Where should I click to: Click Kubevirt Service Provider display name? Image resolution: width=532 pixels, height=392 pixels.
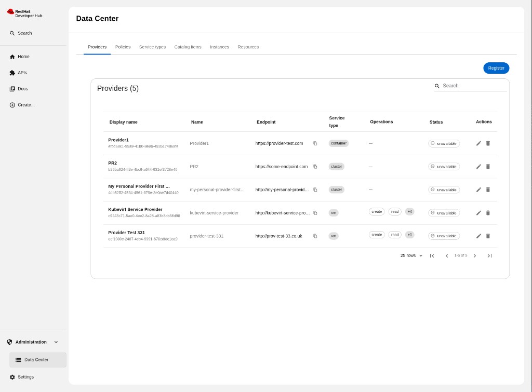[135, 210]
